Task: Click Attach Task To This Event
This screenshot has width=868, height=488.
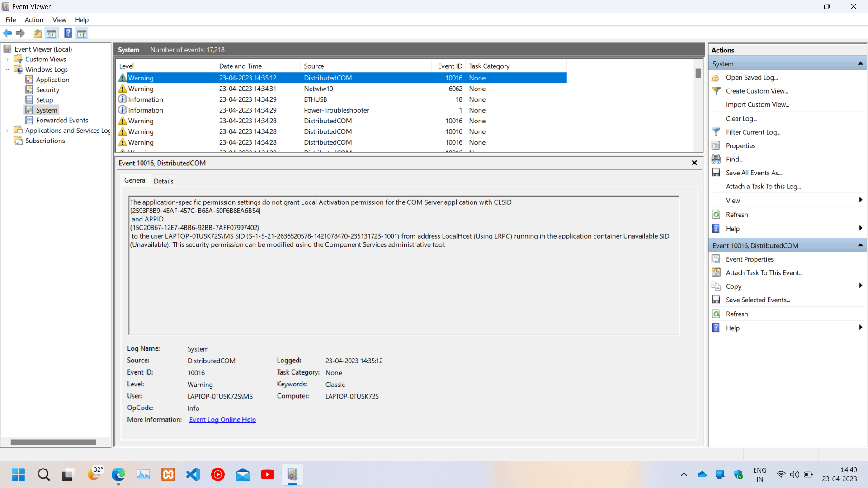Action: [x=764, y=272]
